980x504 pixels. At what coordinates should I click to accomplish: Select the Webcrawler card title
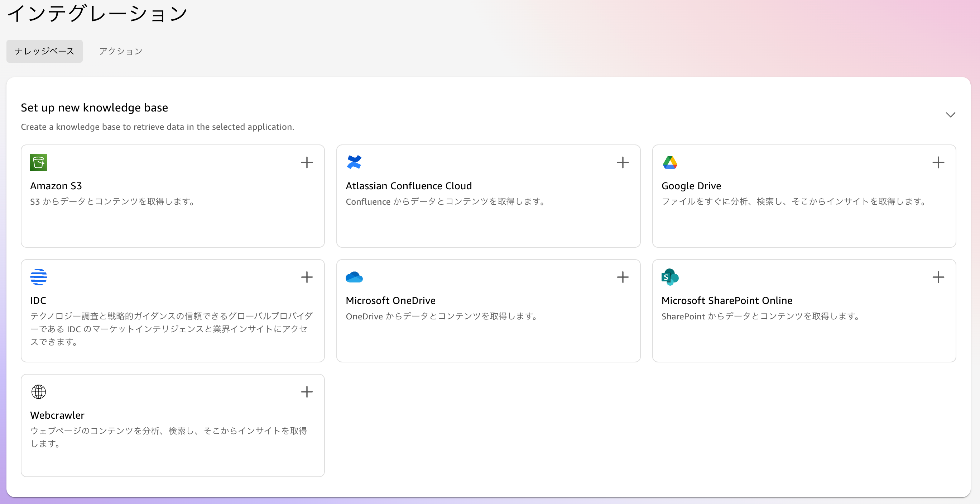point(57,415)
